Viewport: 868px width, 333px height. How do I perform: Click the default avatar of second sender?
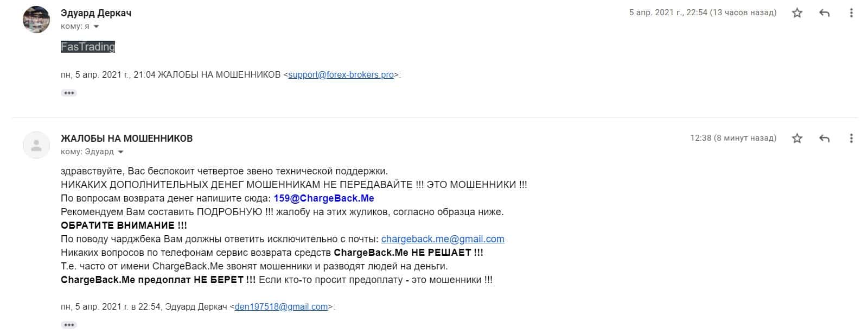[x=36, y=145]
